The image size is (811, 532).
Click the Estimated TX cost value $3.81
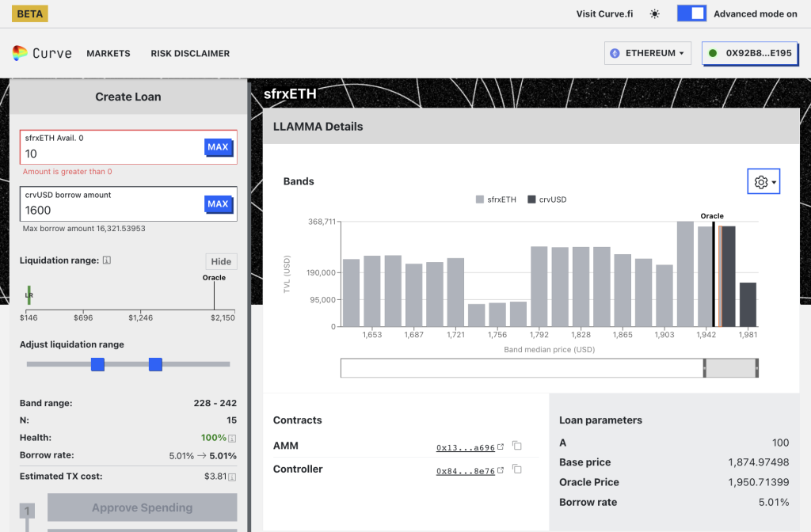[x=215, y=476]
